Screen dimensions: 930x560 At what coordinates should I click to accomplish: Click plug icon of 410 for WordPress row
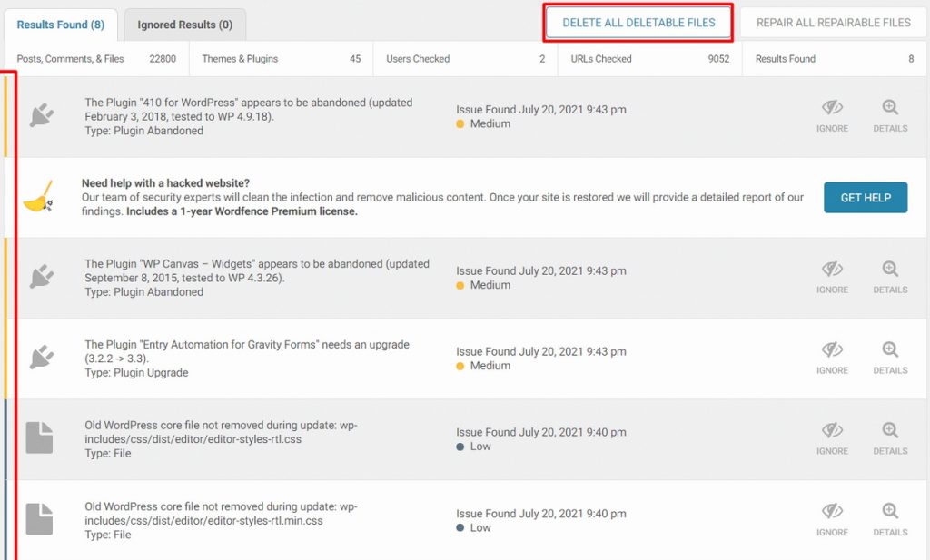pyautogui.click(x=41, y=115)
